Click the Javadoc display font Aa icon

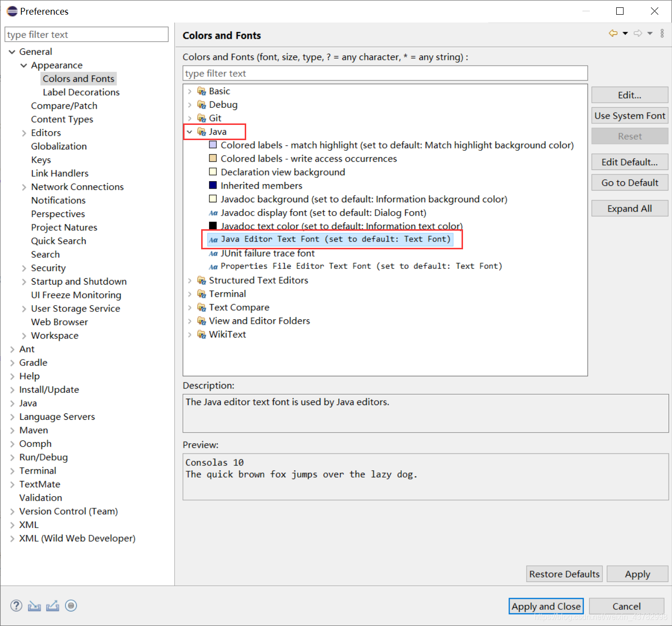pyautogui.click(x=213, y=213)
